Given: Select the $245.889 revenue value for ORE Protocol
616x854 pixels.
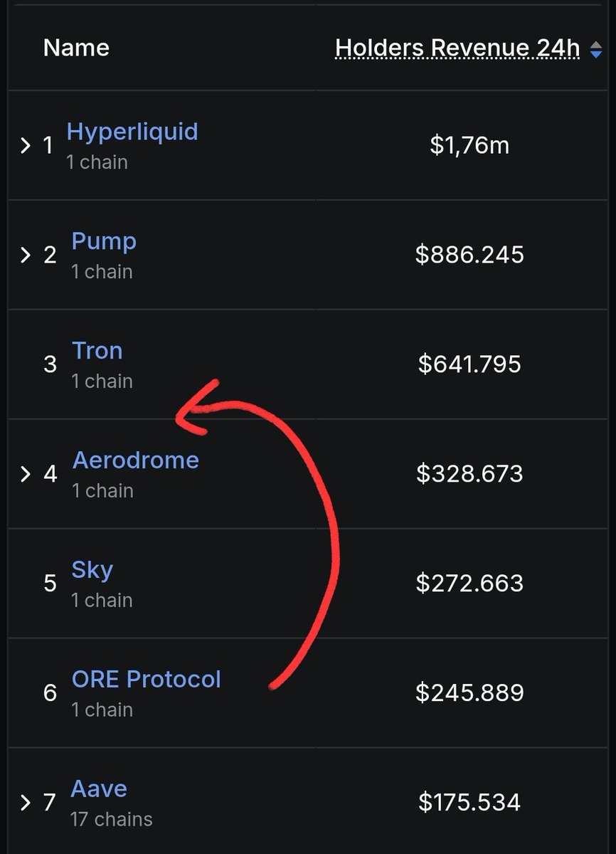Looking at the screenshot, I should coord(469,692).
